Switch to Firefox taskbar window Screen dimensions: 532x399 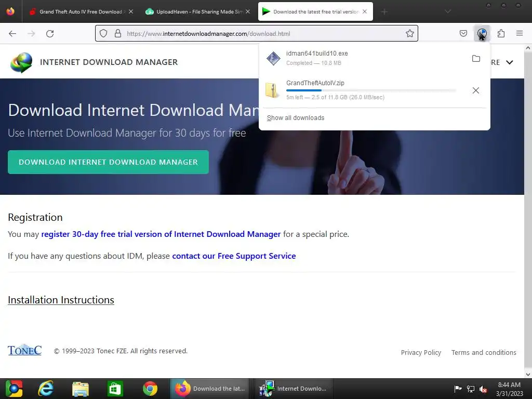(210, 389)
